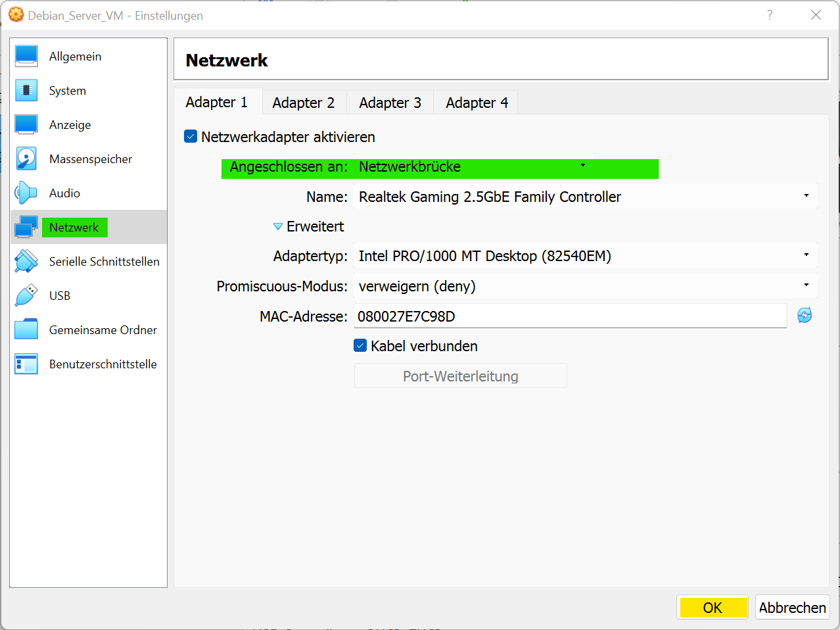
Task: Click the Allgemein monitor icon
Action: click(x=26, y=56)
